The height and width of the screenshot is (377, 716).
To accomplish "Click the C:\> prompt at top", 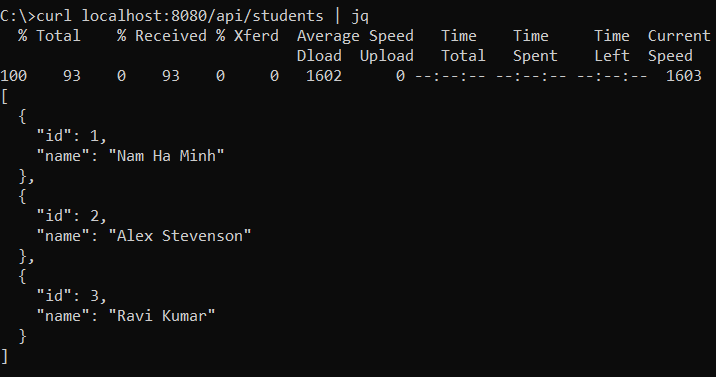I will 18,16.
